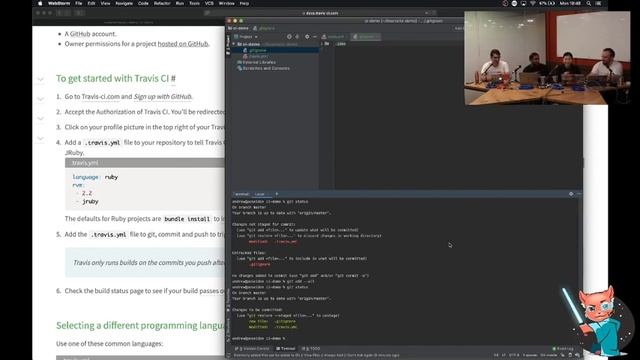This screenshot has width=640, height=360.
Task: Click the collapse all icon in Project panel
Action: click(x=297, y=37)
